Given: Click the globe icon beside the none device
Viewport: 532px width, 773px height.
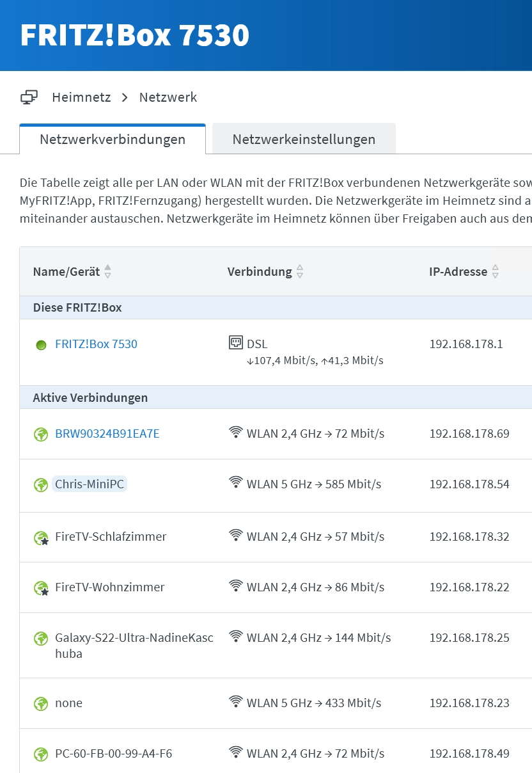Looking at the screenshot, I should click(x=41, y=704).
